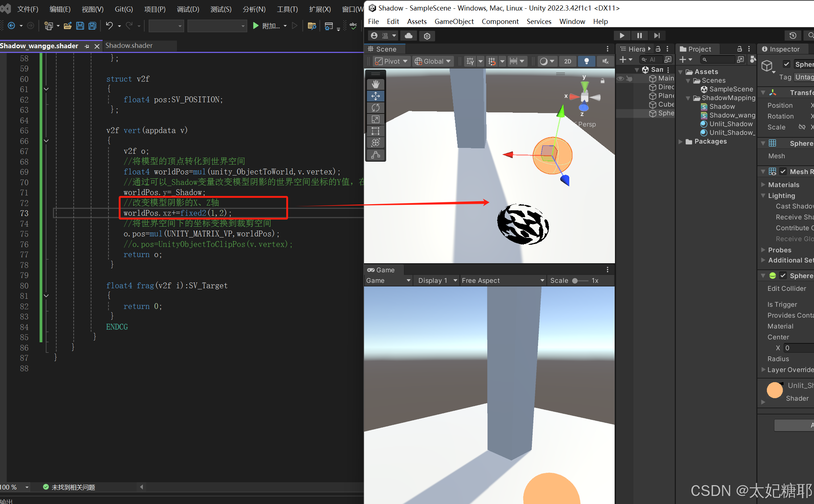This screenshot has height=504, width=814.
Task: Click Open File icon in Visual Studio
Action: coord(67,26)
